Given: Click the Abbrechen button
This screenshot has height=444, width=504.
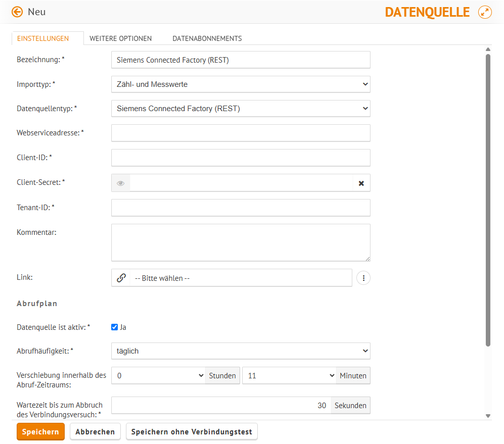Looking at the screenshot, I should pyautogui.click(x=95, y=432).
